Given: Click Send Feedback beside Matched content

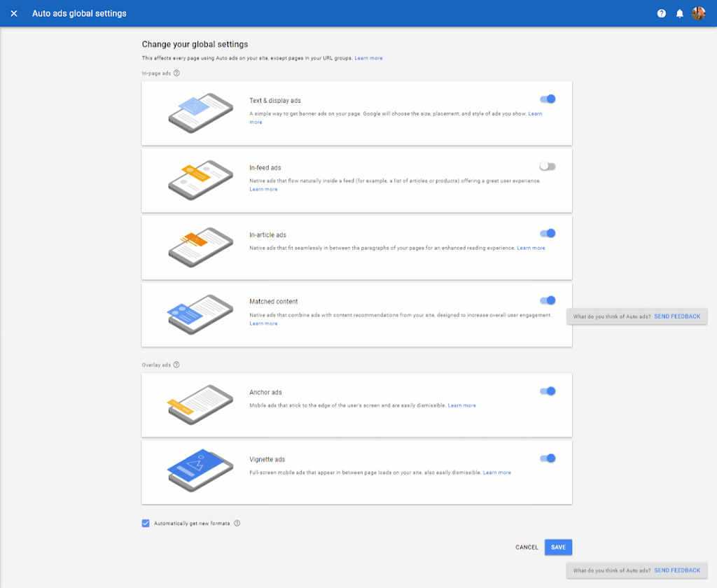Looking at the screenshot, I should [677, 316].
